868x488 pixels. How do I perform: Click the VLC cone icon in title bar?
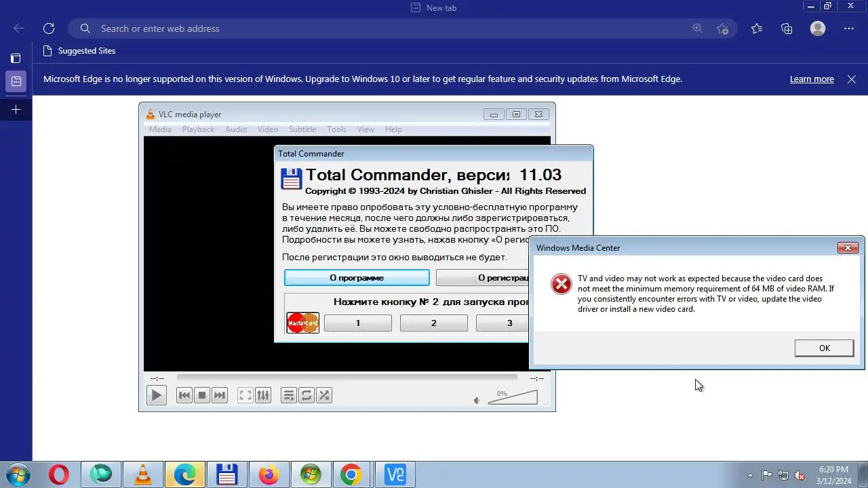pos(151,114)
